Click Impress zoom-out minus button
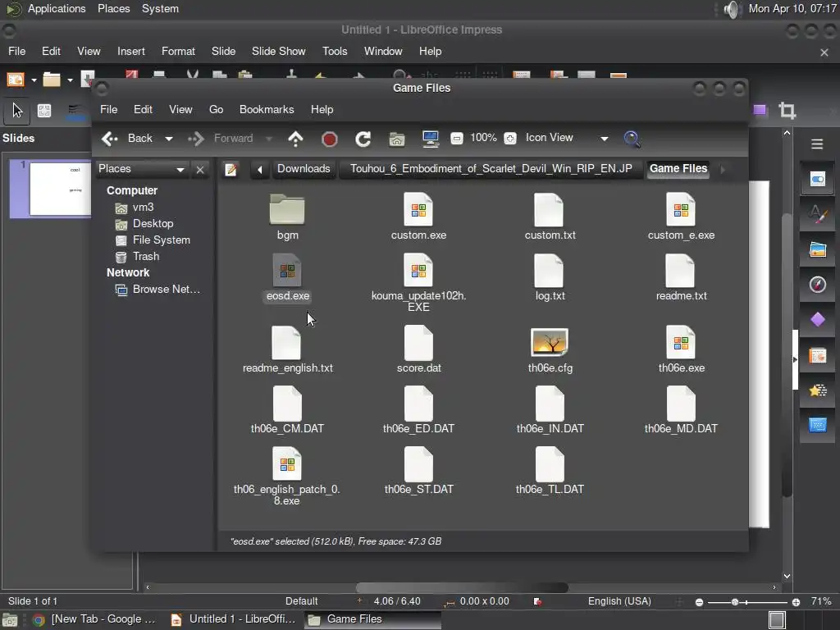840x630 pixels. tap(699, 602)
